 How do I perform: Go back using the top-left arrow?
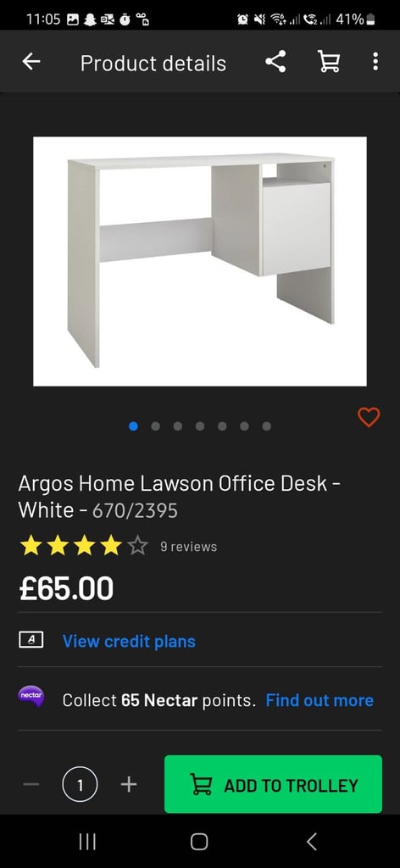tap(31, 62)
